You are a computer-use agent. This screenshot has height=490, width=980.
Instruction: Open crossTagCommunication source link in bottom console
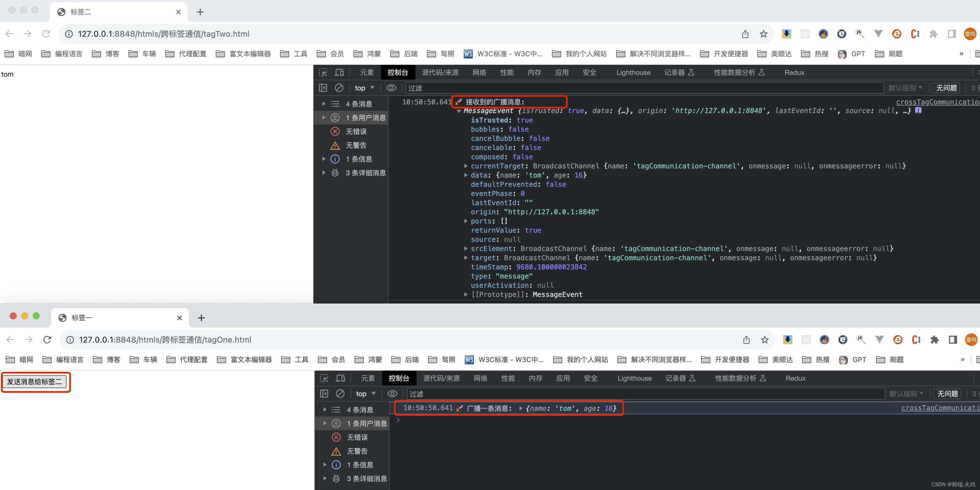940,408
